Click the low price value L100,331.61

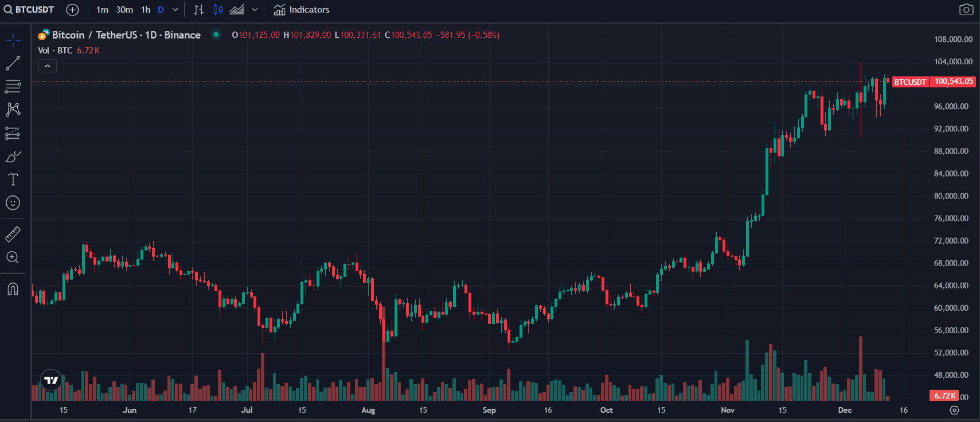point(358,35)
